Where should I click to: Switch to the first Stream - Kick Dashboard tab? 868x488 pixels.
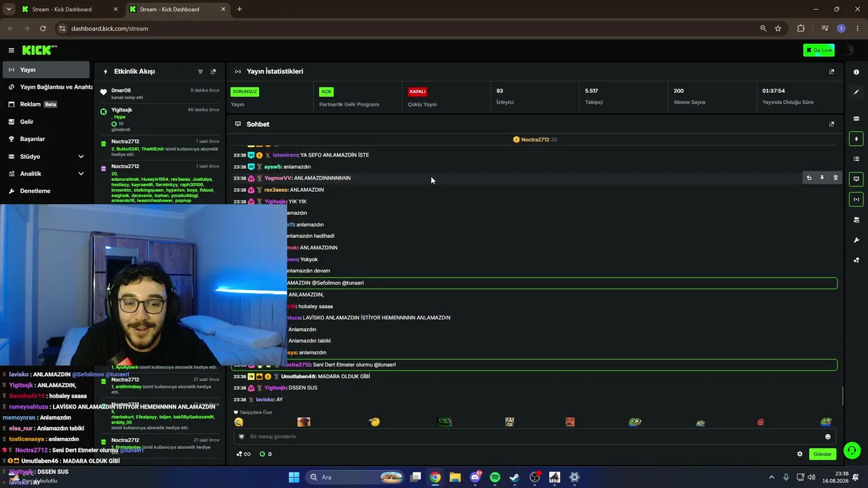coord(68,9)
